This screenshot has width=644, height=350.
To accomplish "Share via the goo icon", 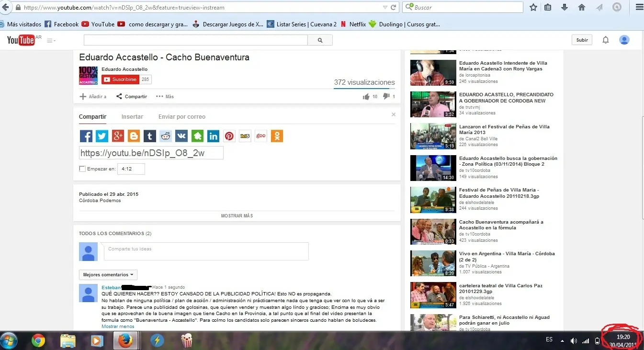I will tap(261, 136).
